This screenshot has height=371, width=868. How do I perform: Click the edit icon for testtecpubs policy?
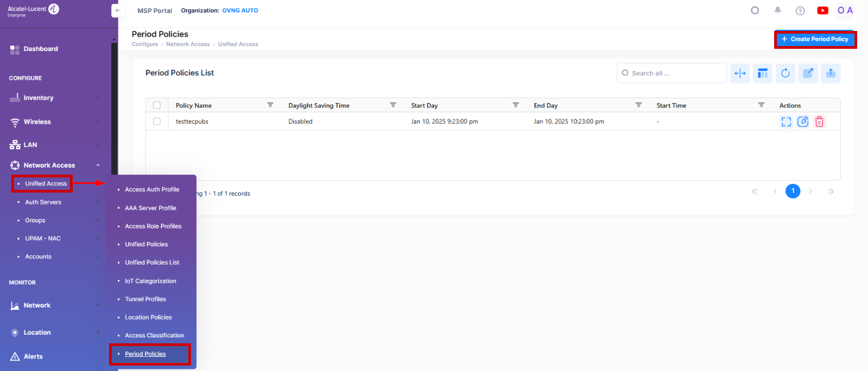point(803,121)
